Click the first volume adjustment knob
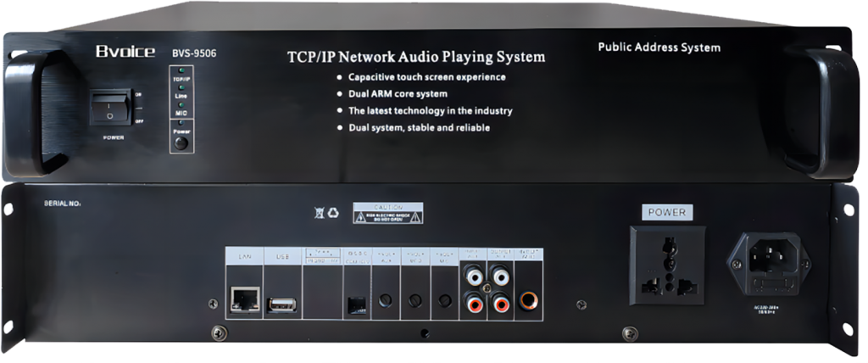Screen dimensions: 868x363 [x=386, y=300]
